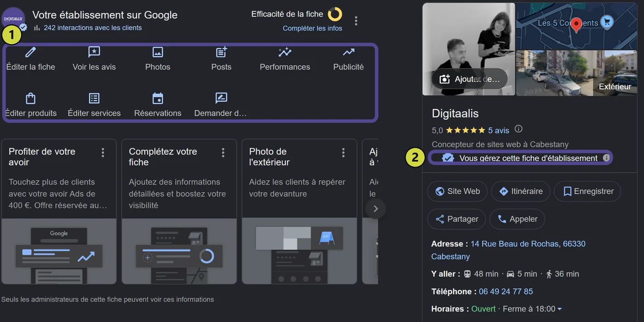The image size is (644, 322).
Task: Open the Photos image icon
Action: (x=158, y=52)
